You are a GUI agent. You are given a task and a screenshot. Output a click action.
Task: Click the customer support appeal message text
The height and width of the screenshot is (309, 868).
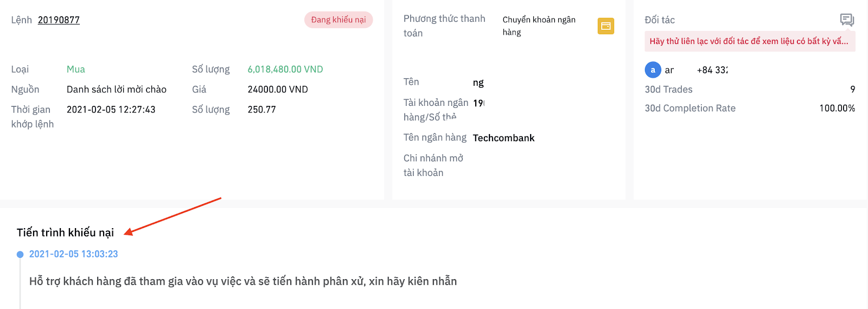(243, 281)
